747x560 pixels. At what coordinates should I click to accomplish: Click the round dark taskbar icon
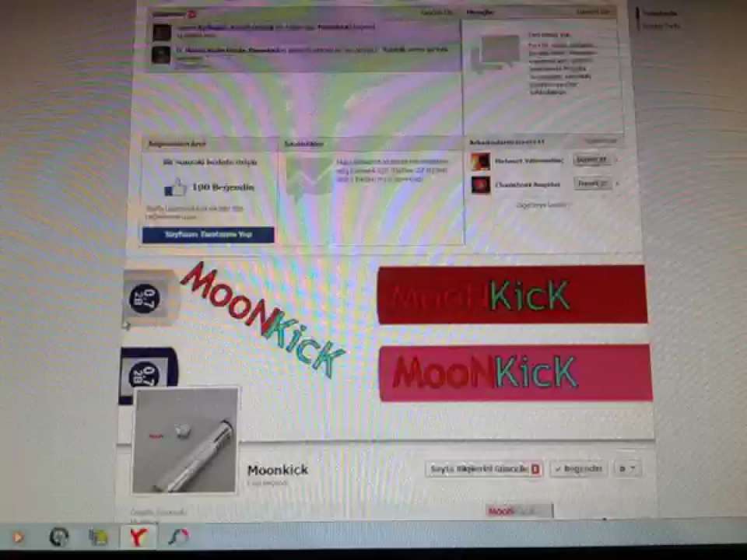(x=59, y=537)
